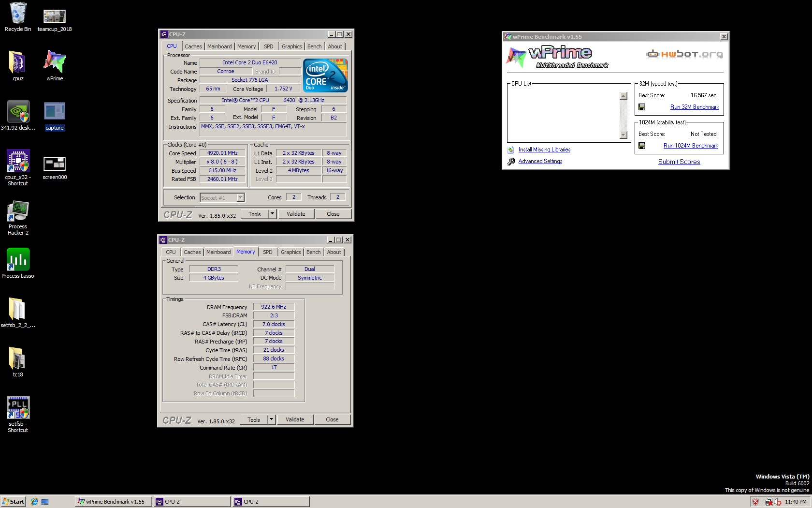This screenshot has width=812, height=508.
Task: Click the second CPU-Z taskbar button
Action: (x=271, y=502)
